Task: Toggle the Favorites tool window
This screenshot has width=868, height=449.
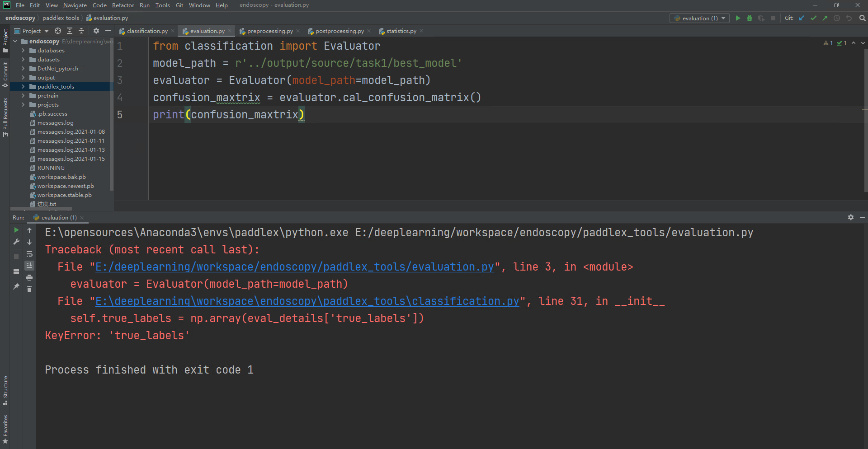Action: (5, 429)
